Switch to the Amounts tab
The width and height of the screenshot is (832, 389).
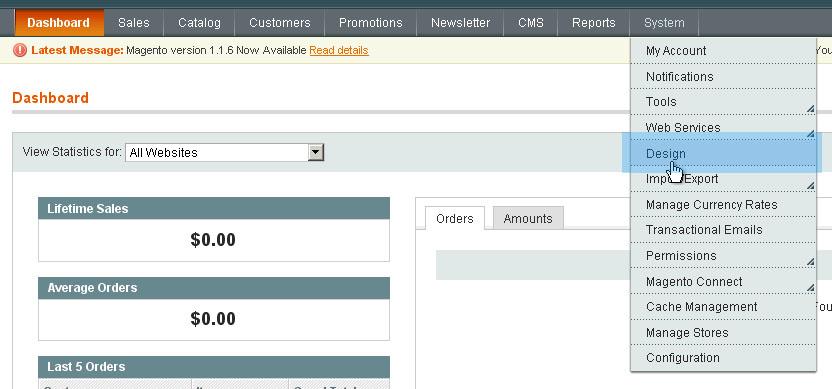528,219
